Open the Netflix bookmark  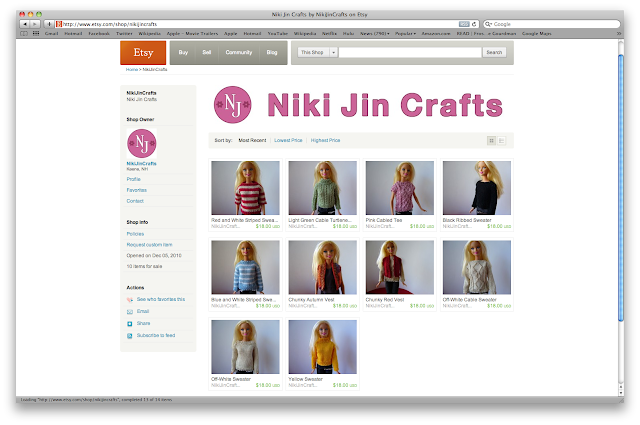pos(329,33)
